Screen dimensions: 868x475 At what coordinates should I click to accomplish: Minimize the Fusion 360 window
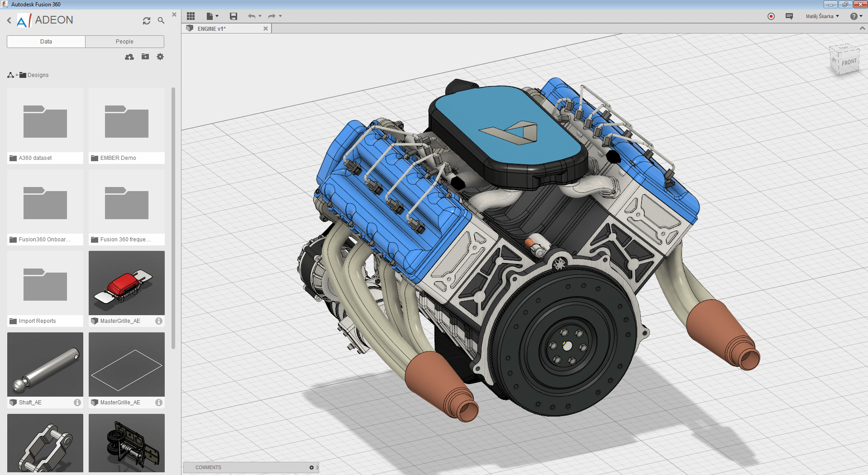coord(830,5)
